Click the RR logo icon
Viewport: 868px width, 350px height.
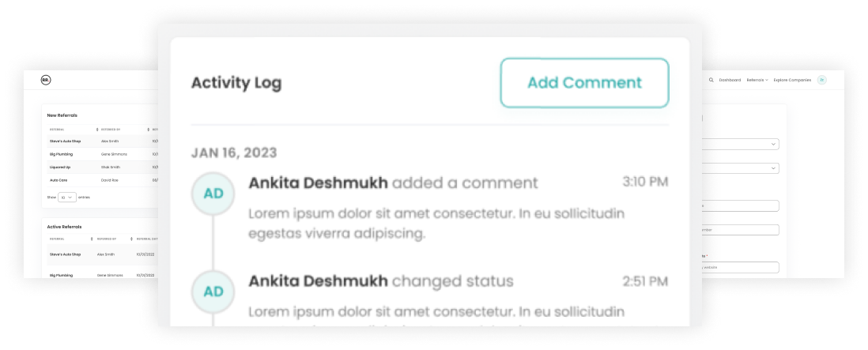click(x=46, y=80)
